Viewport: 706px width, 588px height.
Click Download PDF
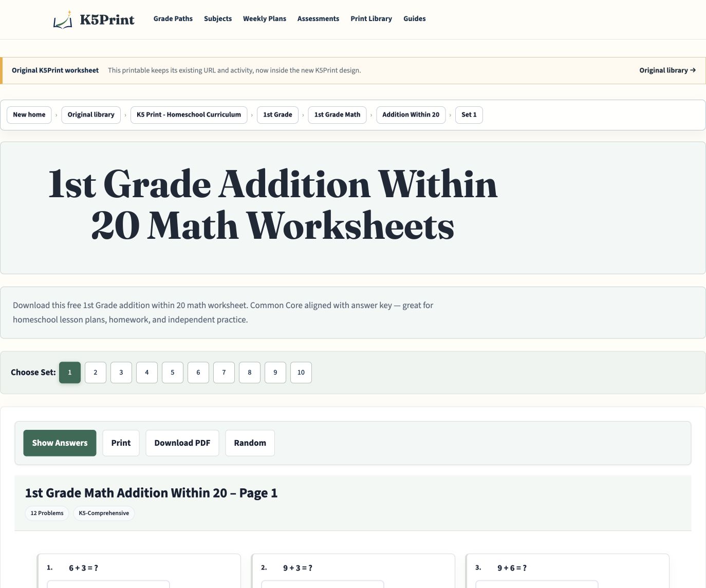[182, 443]
